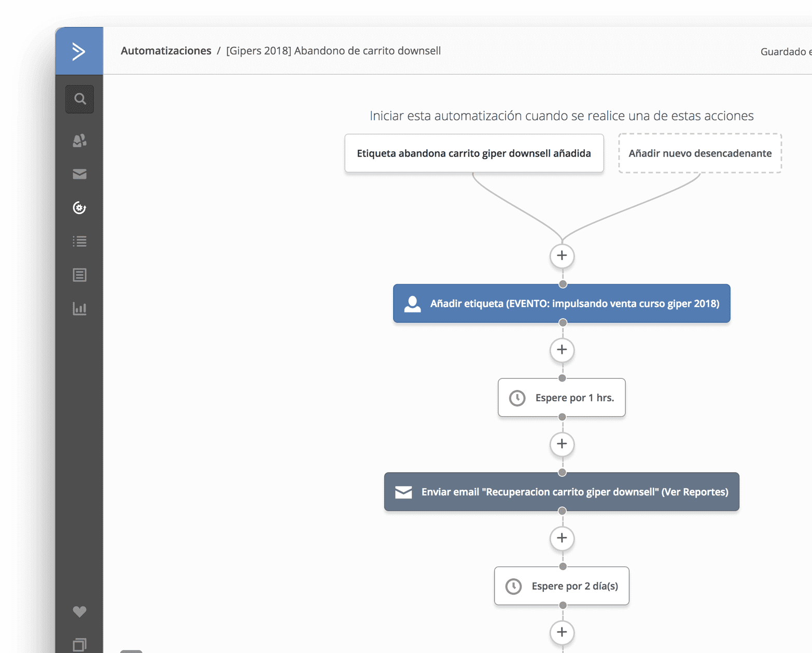The width and height of the screenshot is (812, 653).
Task: Open the Contacts sidebar icon
Action: coord(79,140)
